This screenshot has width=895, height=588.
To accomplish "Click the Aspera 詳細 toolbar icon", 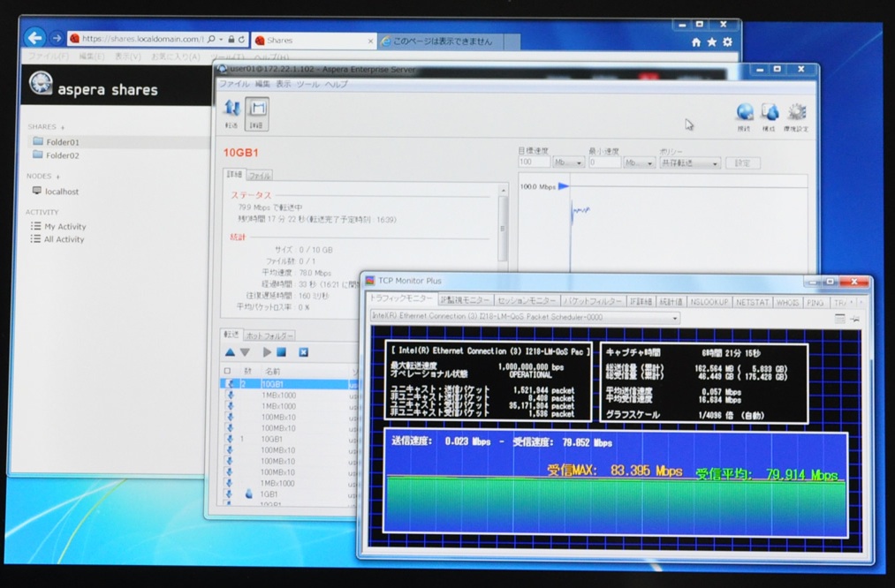I will tap(257, 114).
